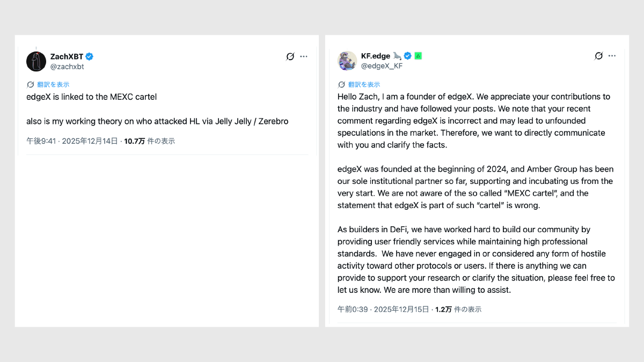
Task: Click ZachXBT's profile avatar
Action: tap(36, 62)
